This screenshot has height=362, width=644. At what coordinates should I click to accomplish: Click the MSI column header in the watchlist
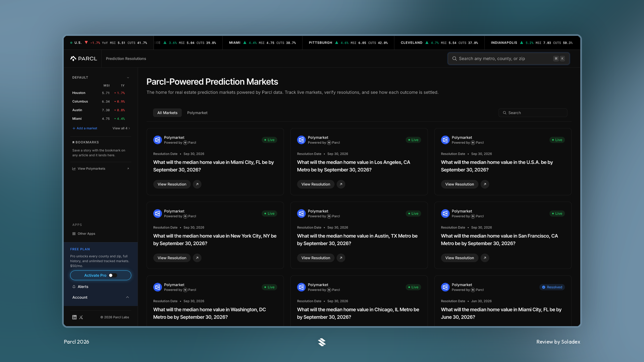106,86
